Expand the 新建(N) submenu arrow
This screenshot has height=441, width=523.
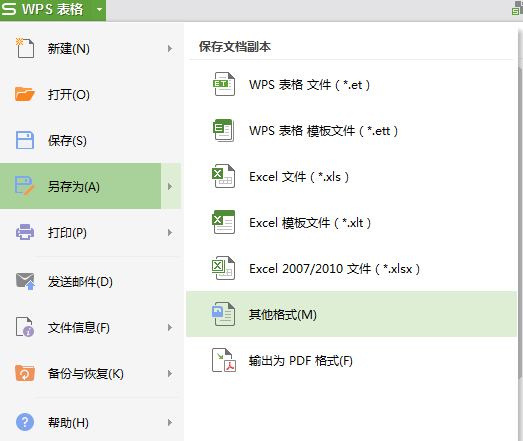click(170, 49)
